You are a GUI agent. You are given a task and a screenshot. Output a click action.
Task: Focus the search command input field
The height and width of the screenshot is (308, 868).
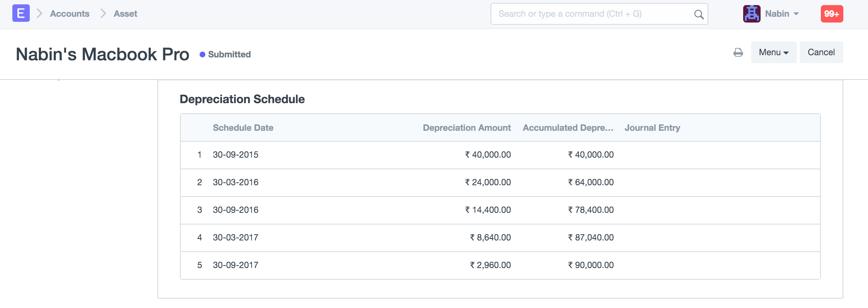coord(591,14)
